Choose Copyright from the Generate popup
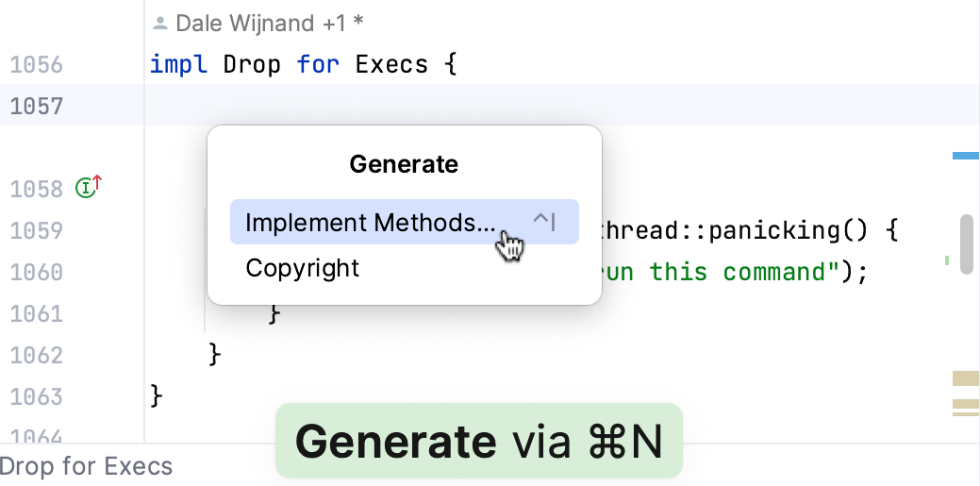This screenshot has height=486, width=980. click(x=302, y=268)
